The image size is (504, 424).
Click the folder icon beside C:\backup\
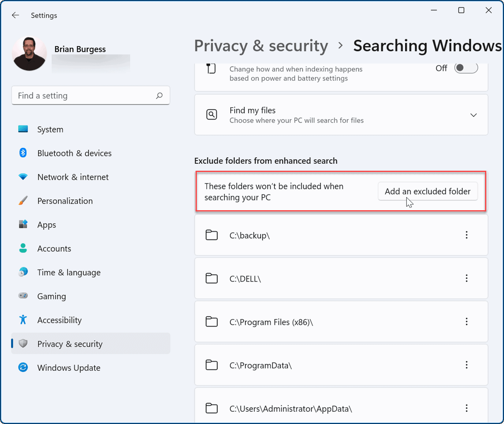point(212,235)
